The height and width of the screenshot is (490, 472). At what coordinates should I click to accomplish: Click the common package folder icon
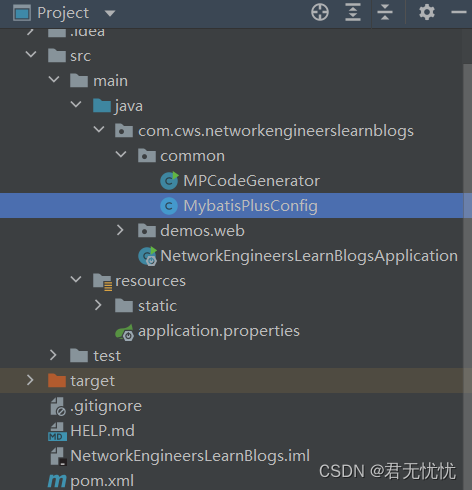[x=147, y=155]
